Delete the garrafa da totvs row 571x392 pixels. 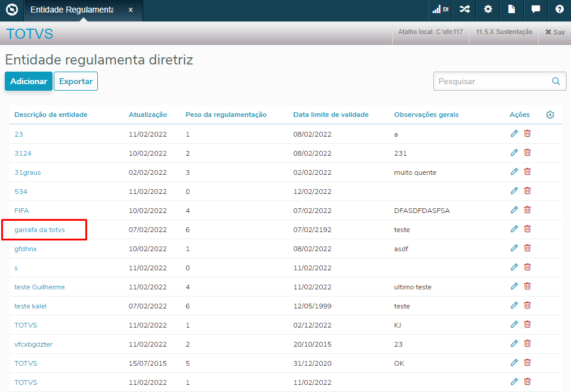pyautogui.click(x=527, y=229)
